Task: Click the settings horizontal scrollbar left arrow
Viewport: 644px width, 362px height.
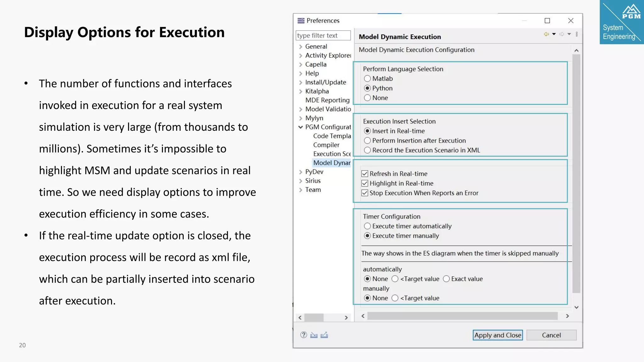Action: [x=363, y=316]
